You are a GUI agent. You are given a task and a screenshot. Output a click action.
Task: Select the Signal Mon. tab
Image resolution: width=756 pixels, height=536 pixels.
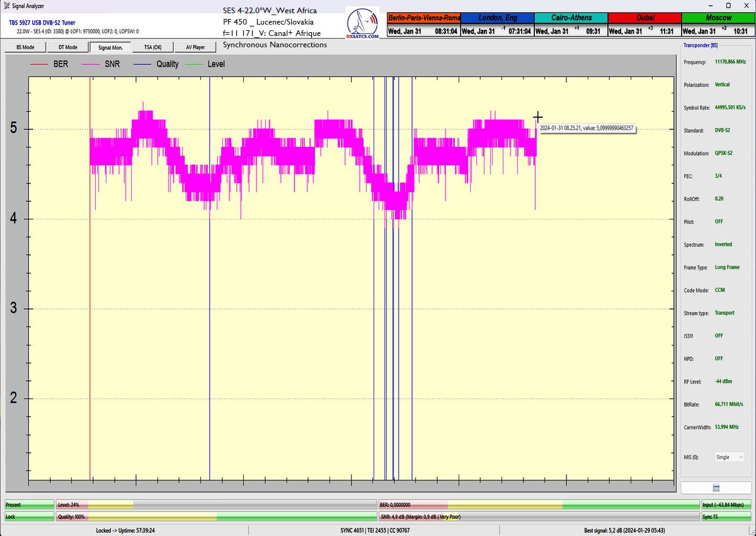click(110, 47)
